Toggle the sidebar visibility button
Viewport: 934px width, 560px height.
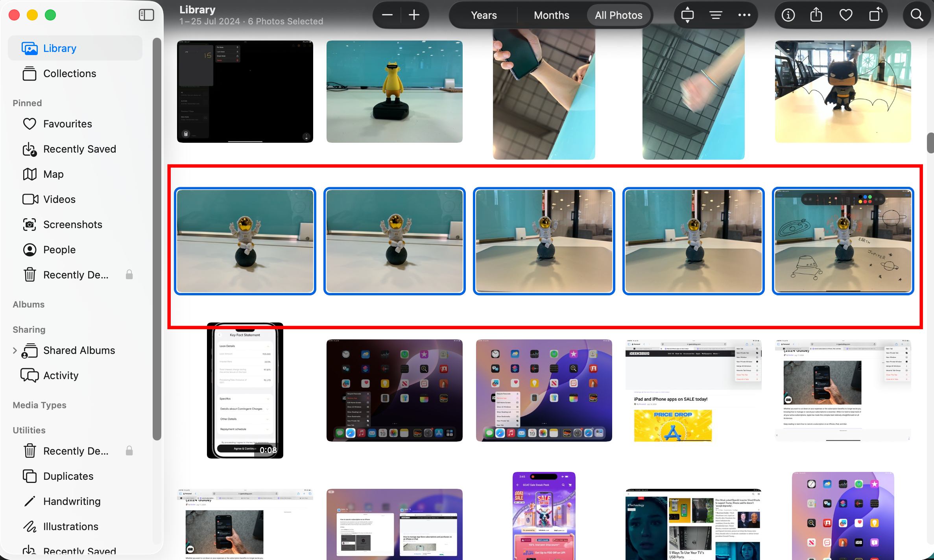pos(146,15)
